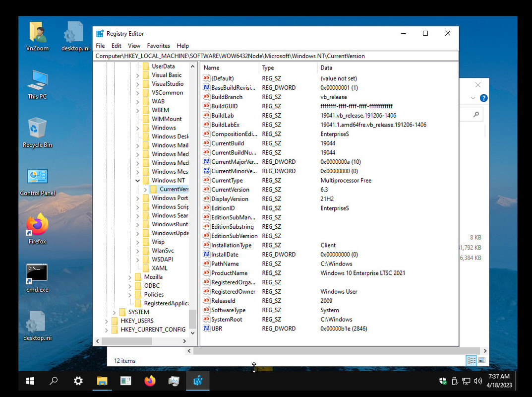Select the InstallDate DWORD value icon
This screenshot has width=532, height=397.
pos(206,254)
